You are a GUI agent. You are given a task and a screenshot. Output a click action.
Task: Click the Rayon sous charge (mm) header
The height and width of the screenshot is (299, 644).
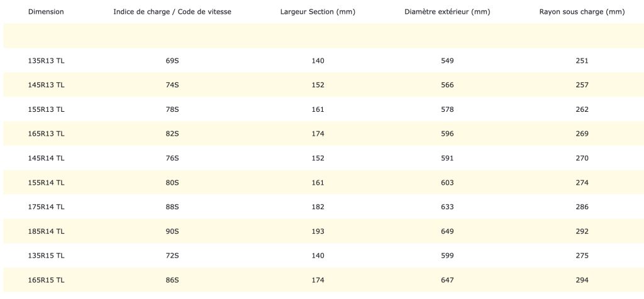582,12
